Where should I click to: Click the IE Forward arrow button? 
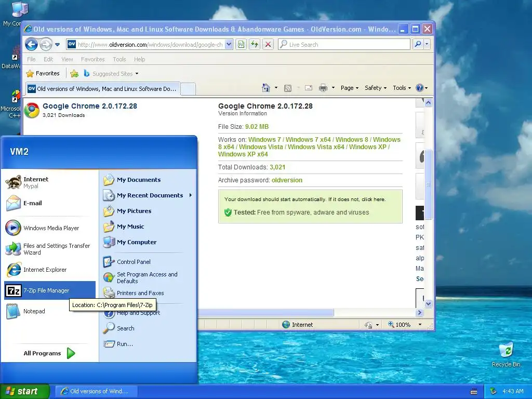coord(46,45)
